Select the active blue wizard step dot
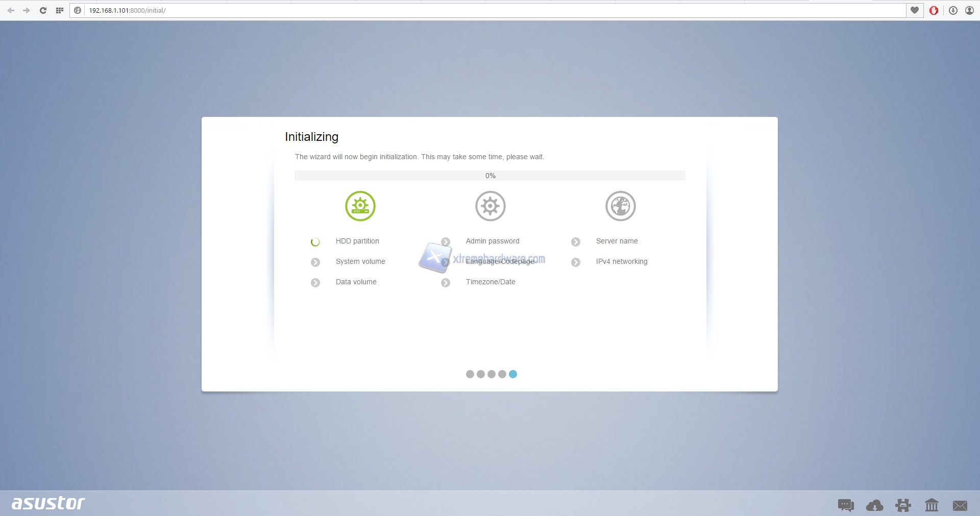 click(513, 374)
